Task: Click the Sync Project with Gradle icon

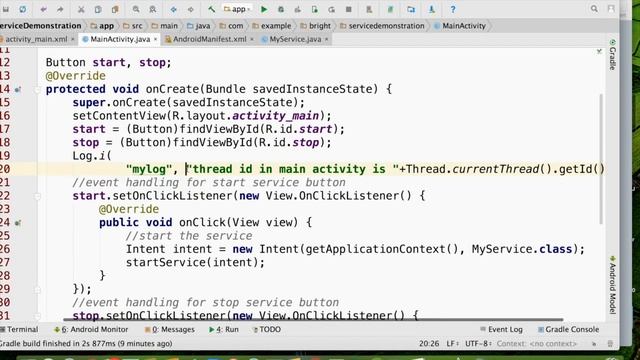Action: pos(390,9)
